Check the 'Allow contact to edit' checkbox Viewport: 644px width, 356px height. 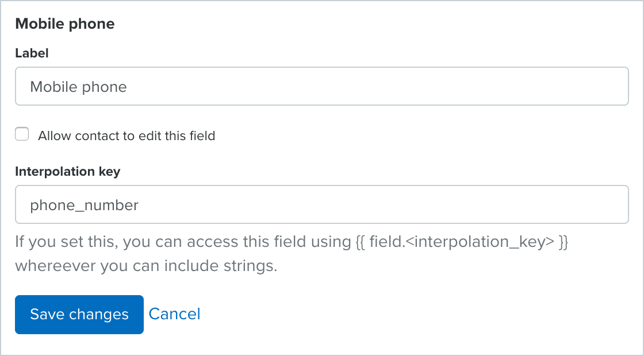click(22, 135)
